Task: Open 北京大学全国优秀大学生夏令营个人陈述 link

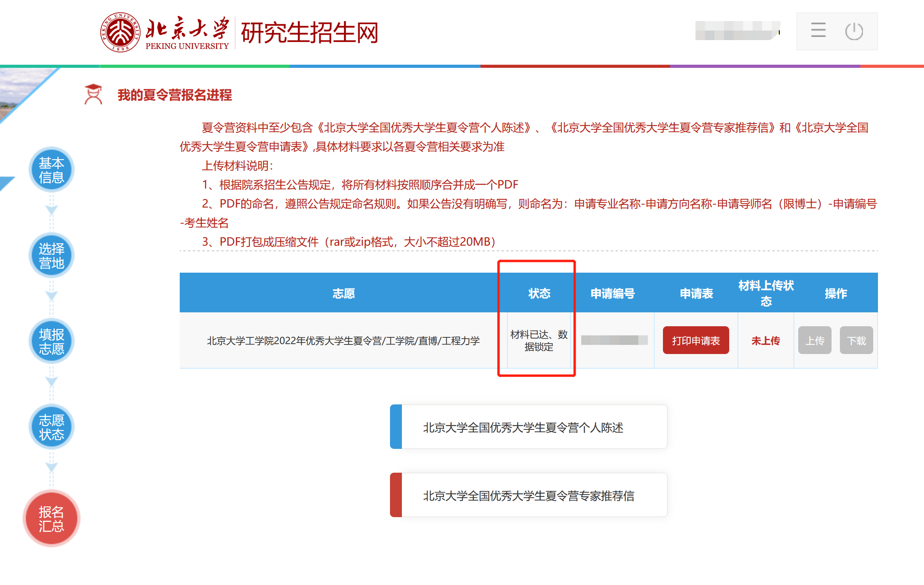Action: [x=523, y=427]
